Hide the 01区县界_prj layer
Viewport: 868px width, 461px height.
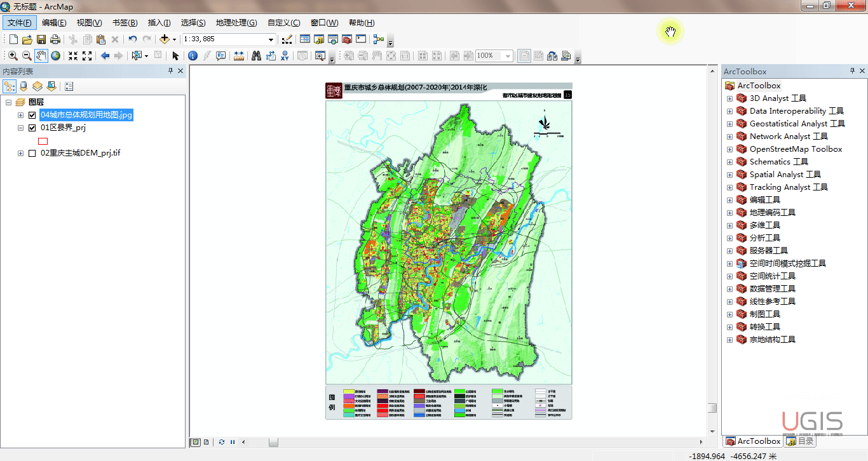tap(32, 128)
